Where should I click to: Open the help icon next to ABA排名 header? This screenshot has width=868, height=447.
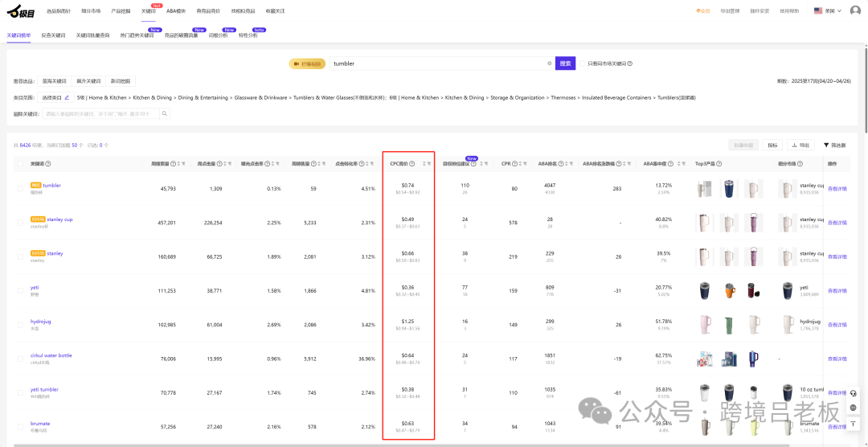tap(561, 163)
